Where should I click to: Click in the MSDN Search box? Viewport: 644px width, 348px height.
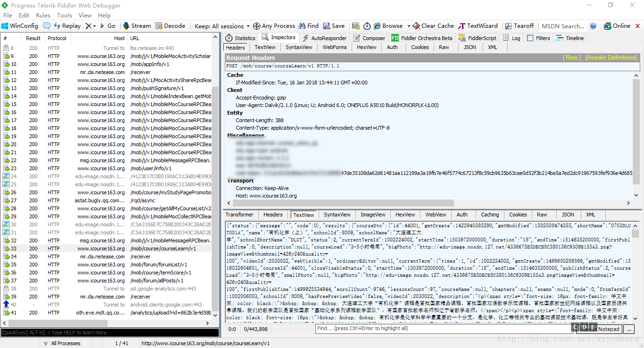(563, 26)
